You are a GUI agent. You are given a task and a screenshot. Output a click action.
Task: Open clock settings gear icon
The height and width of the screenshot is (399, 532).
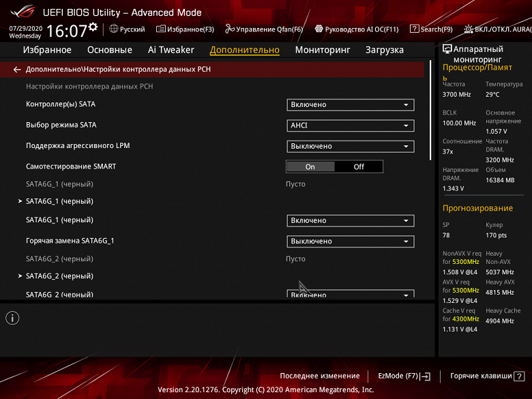point(93,27)
